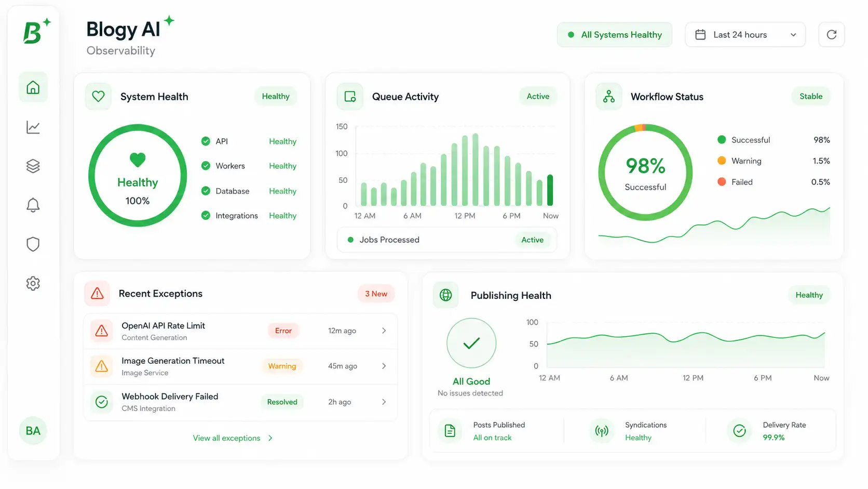Screen dimensions: 868x489
Task: Click the Recent Exceptions warning triangle icon
Action: [97, 294]
